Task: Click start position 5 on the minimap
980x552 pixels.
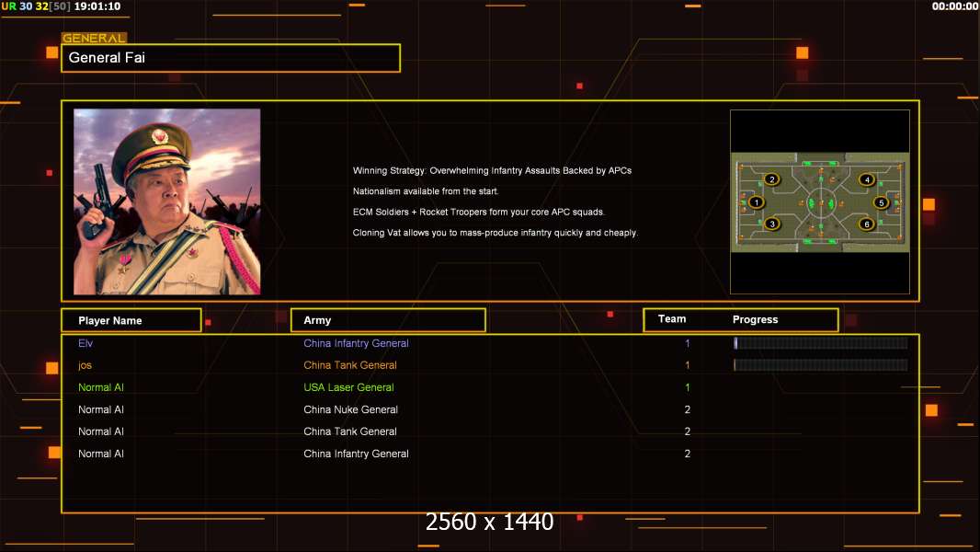Action: (x=882, y=202)
